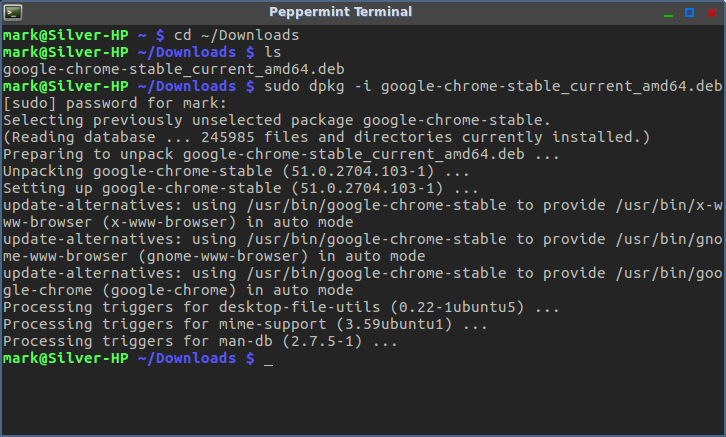Click the '[sudo] password for mark:' line
Viewport: 726px width, 437px height.
pos(115,103)
